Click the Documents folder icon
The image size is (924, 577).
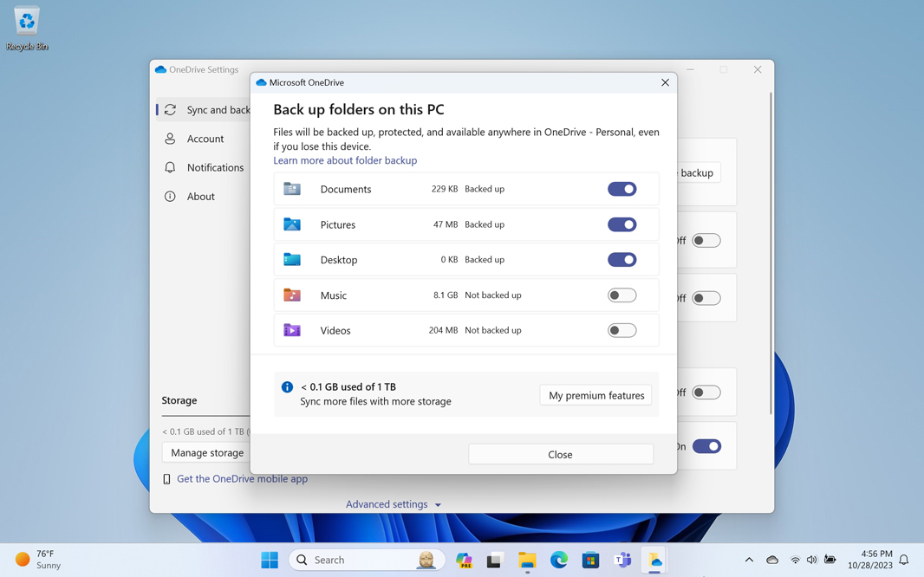[292, 189]
